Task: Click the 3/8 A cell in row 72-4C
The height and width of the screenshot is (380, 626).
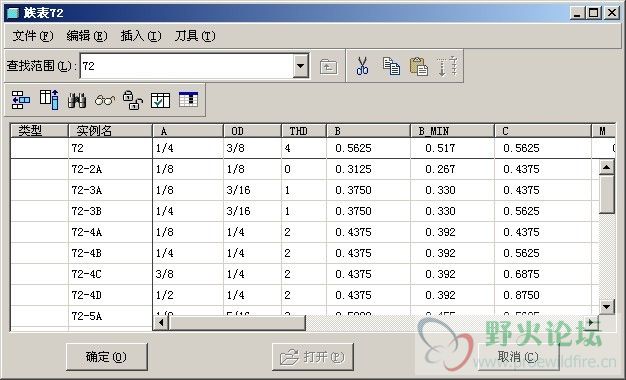Action: tap(188, 274)
